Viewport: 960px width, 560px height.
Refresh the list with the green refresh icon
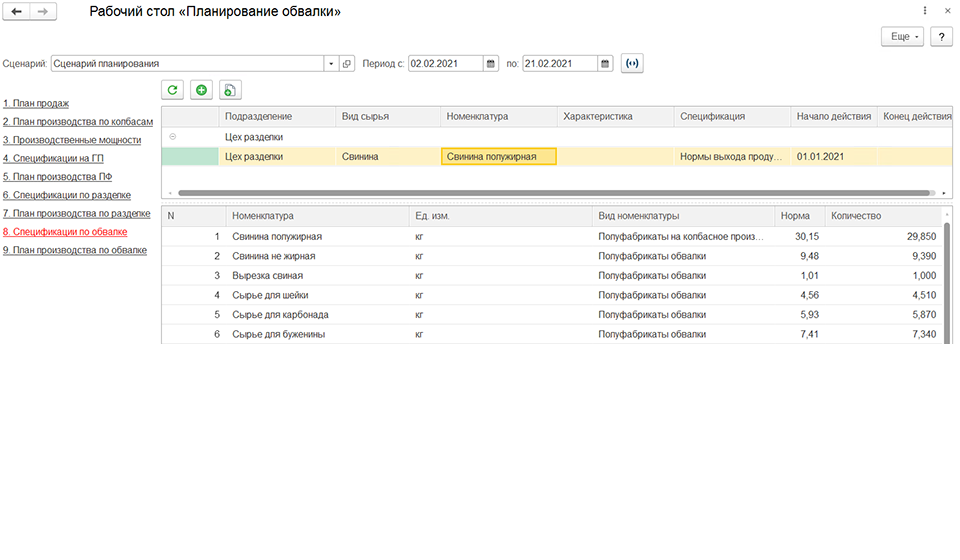click(173, 90)
